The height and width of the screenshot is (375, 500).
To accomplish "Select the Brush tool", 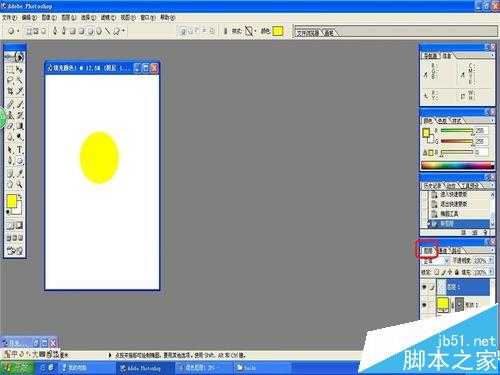I will tap(20, 104).
